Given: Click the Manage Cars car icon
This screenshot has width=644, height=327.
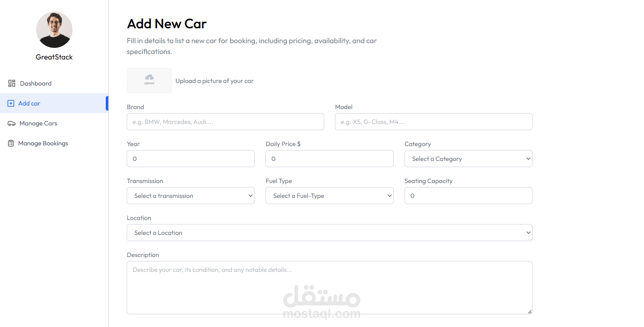Looking at the screenshot, I should pyautogui.click(x=12, y=123).
